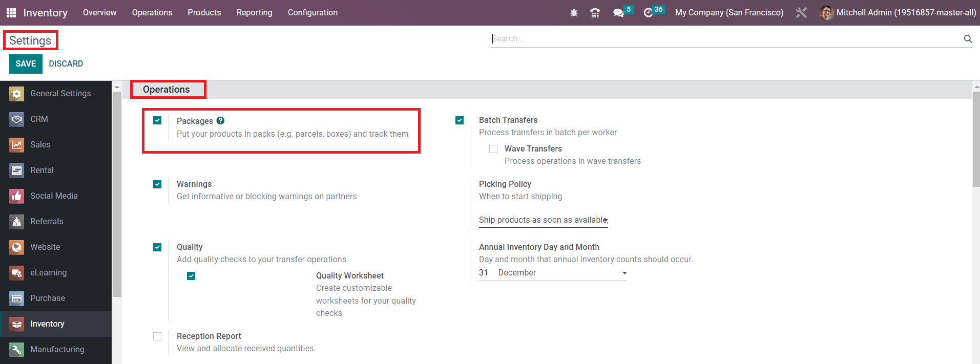This screenshot has width=980, height=364.
Task: Click the Inventory box icon in sidebar
Action: pos(16,324)
